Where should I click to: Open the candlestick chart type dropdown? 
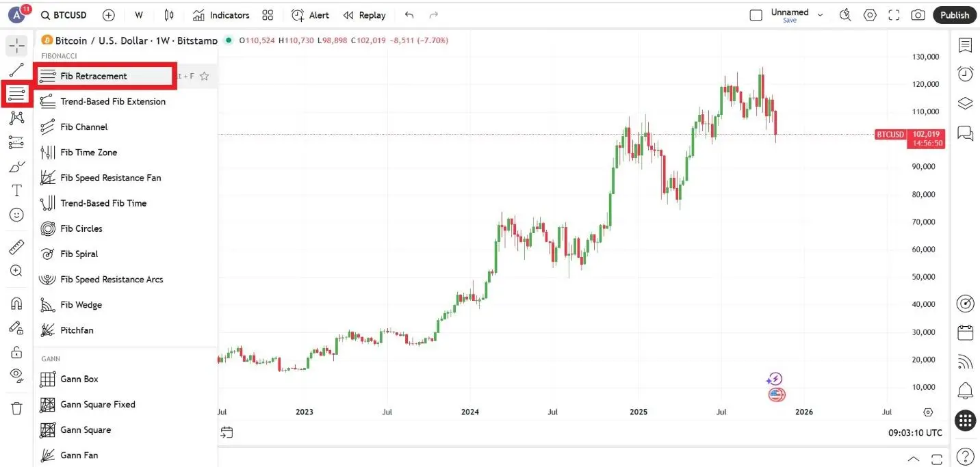coord(170,15)
